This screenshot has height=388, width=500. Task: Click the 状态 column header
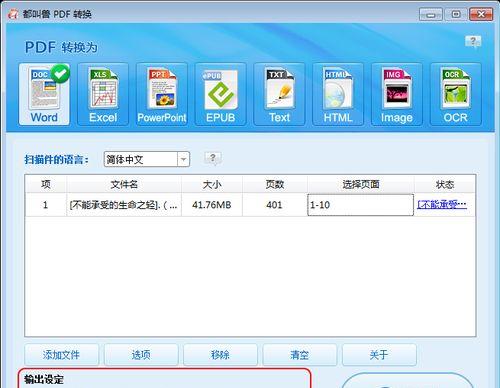[x=445, y=184]
